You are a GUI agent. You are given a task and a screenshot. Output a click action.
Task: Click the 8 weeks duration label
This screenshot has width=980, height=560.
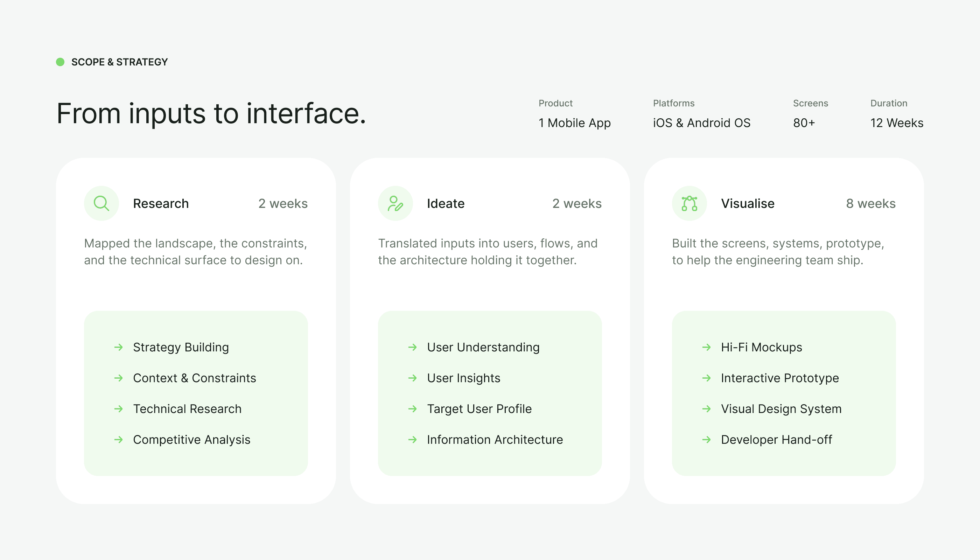click(870, 203)
